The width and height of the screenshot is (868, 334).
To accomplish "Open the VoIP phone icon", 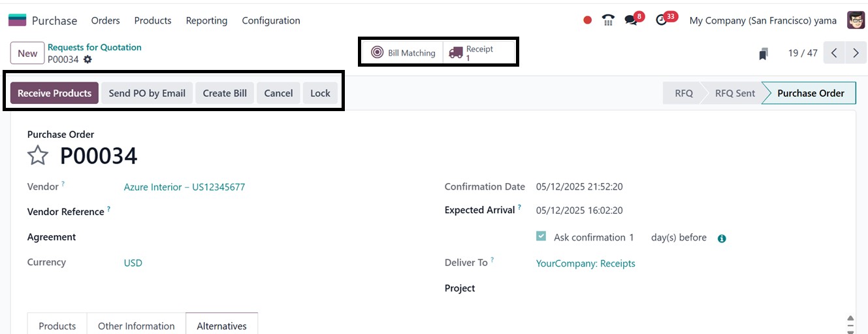I will click(x=608, y=20).
